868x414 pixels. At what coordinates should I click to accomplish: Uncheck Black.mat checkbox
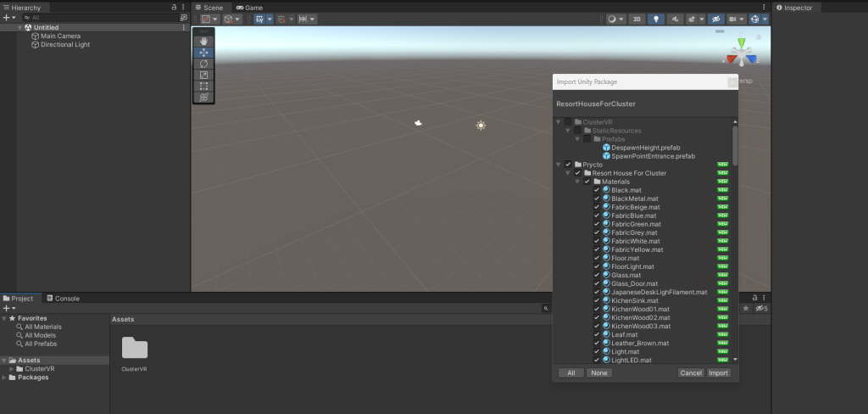point(596,190)
